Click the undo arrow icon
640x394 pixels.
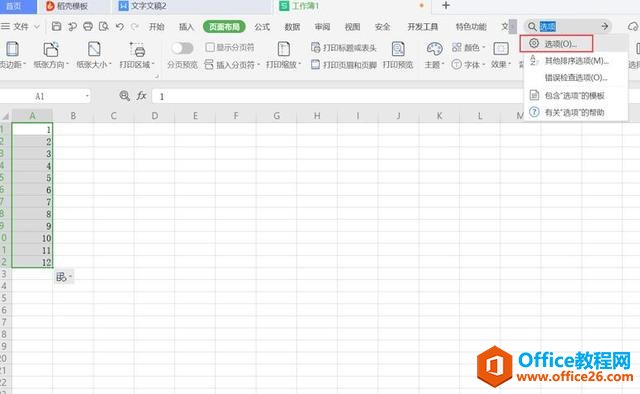120,27
